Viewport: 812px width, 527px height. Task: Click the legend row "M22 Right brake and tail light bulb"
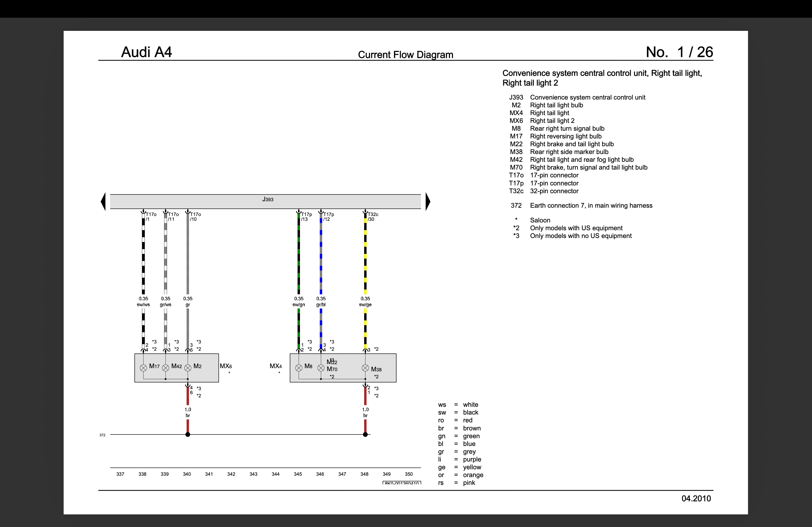pos(562,144)
